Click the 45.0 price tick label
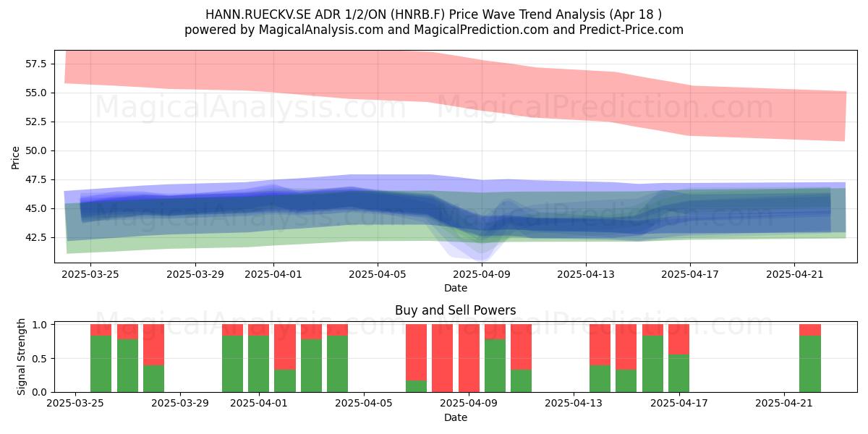The height and width of the screenshot is (434, 868). tap(37, 208)
